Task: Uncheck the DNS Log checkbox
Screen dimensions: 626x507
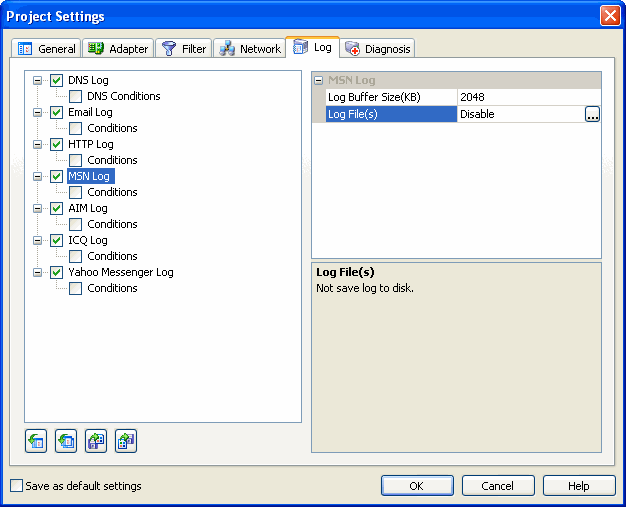Action: 56,80
